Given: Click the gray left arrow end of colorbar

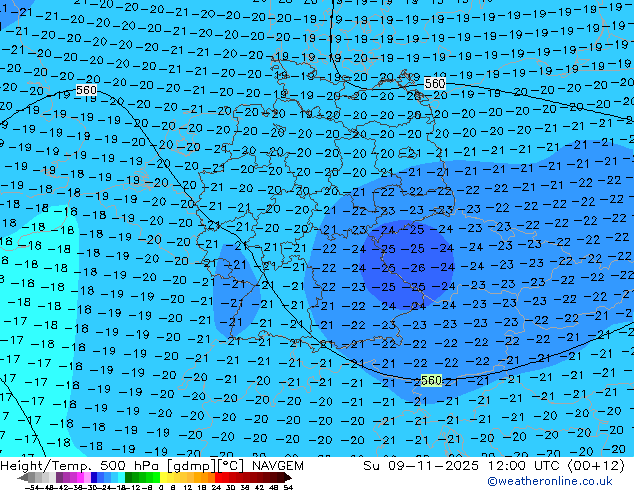Looking at the screenshot, I should (23, 477).
